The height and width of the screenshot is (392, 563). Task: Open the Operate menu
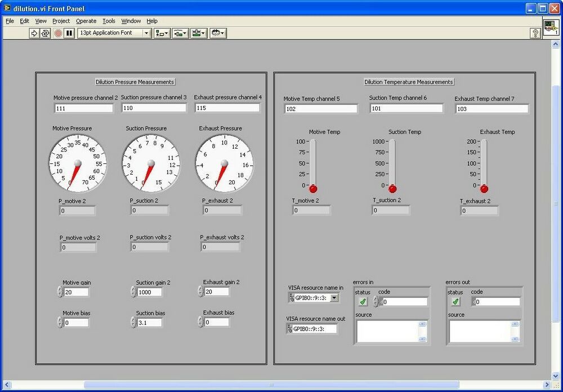86,21
